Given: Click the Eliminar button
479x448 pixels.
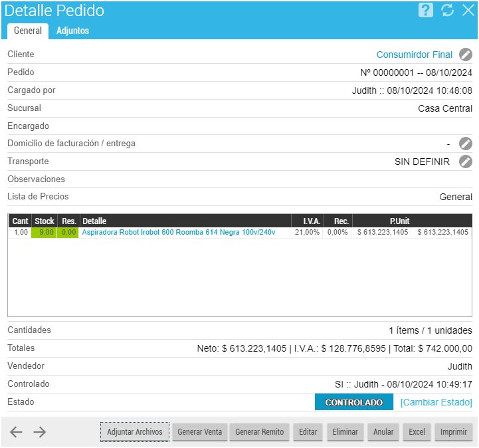Looking at the screenshot, I should click(x=345, y=432).
